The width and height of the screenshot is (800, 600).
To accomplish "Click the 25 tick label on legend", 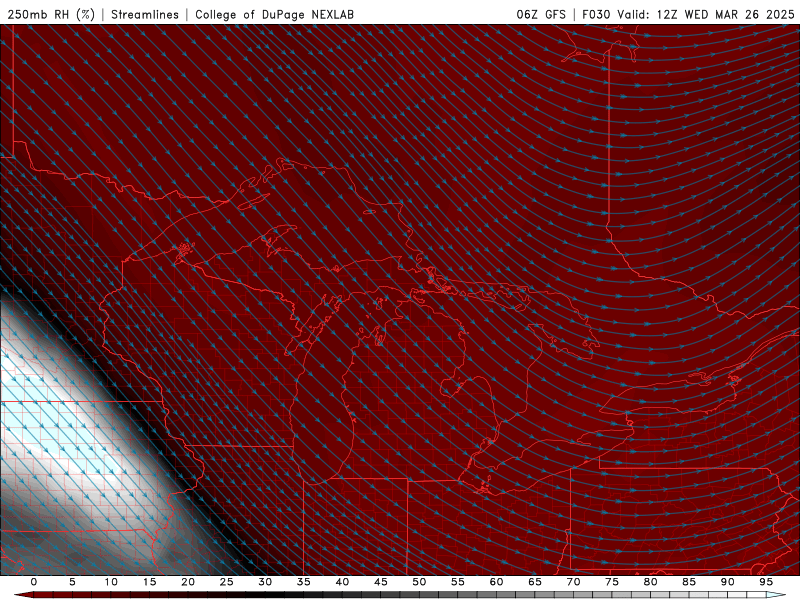I will click(227, 582).
